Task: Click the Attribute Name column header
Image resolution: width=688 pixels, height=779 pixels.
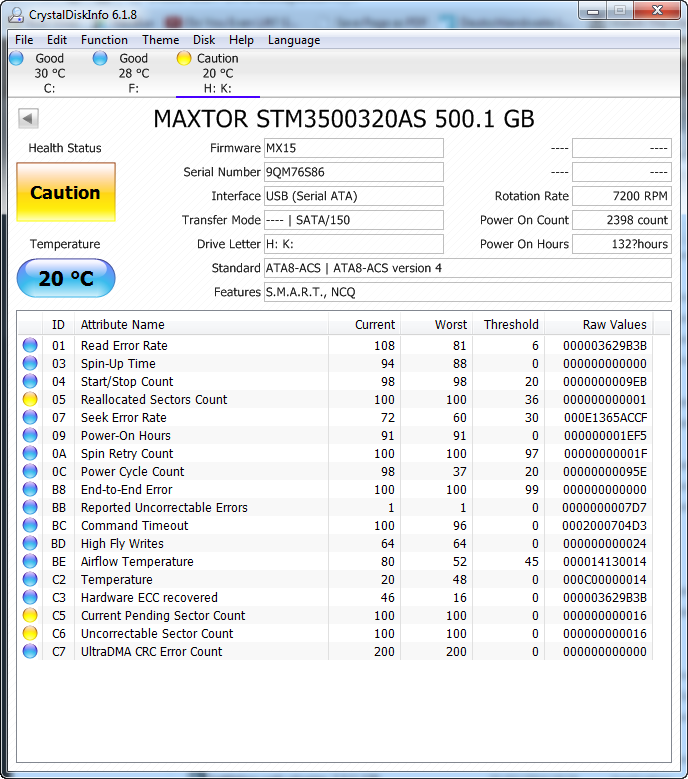Action: point(201,324)
